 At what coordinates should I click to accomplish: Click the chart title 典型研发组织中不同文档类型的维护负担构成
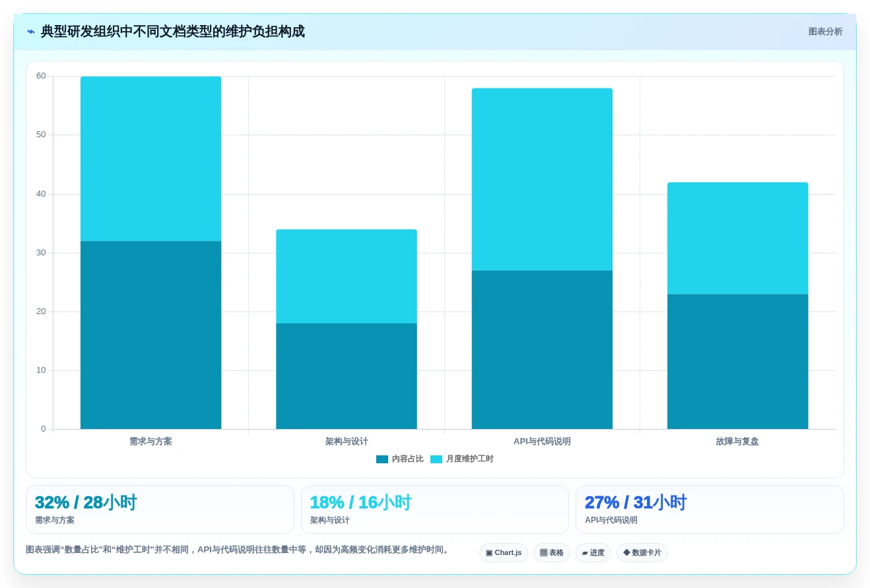(x=173, y=32)
